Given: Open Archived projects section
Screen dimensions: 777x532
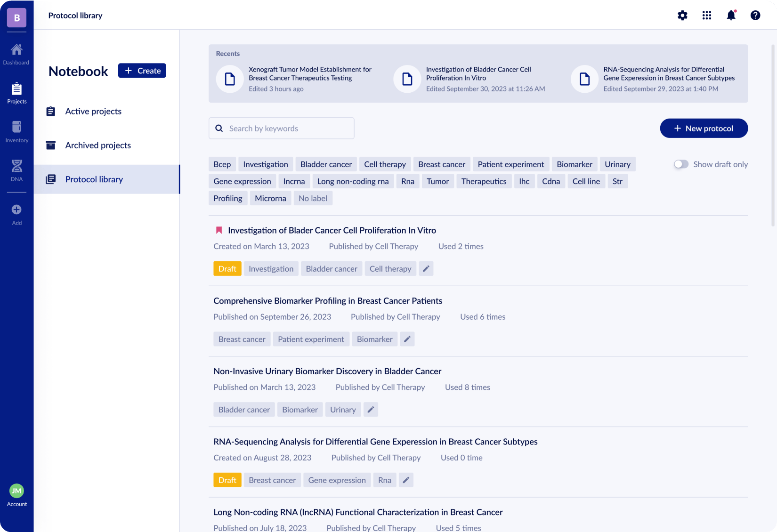Looking at the screenshot, I should tap(98, 145).
